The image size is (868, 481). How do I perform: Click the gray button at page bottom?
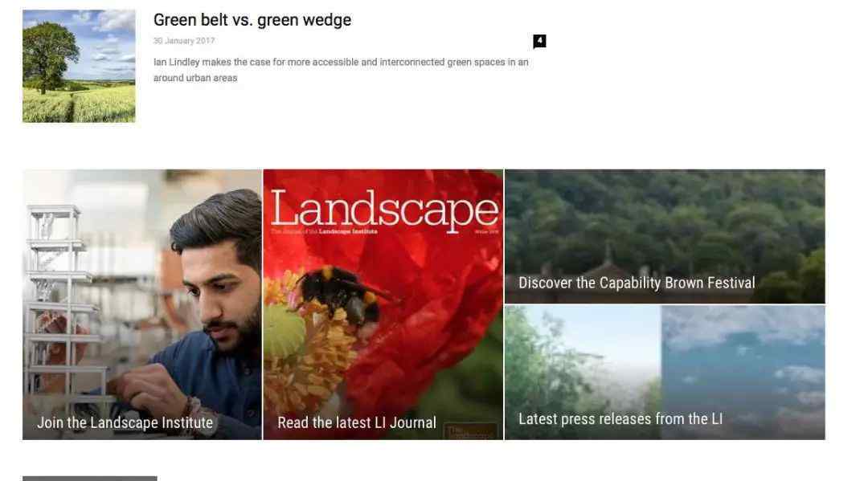[90, 479]
